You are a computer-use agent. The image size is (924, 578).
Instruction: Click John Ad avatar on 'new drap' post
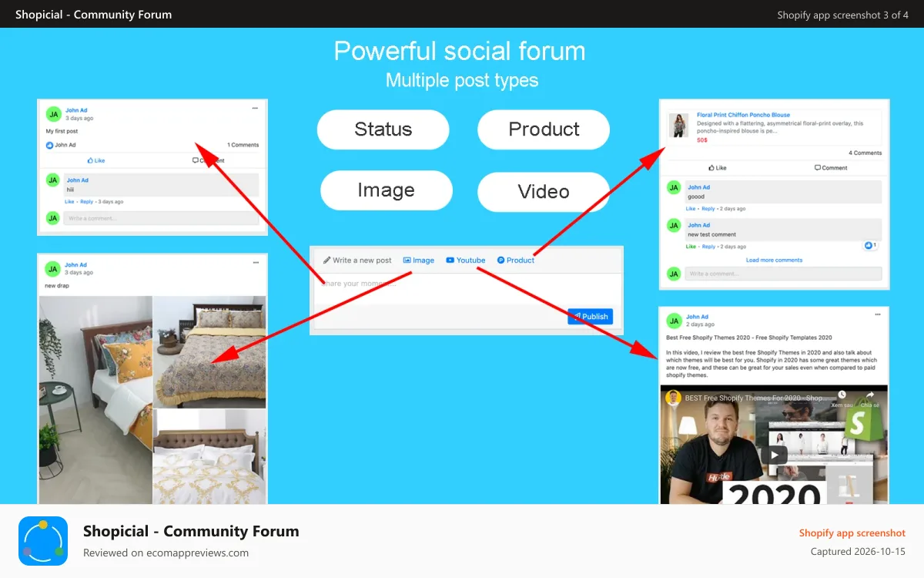53,268
